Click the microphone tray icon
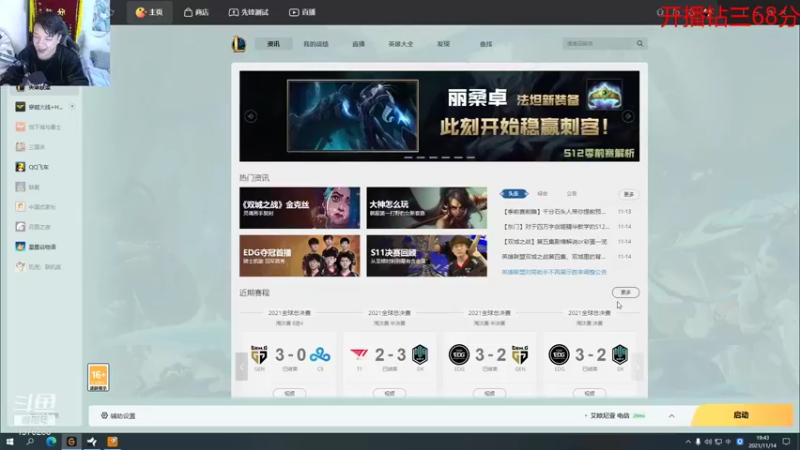Image resolution: width=800 pixels, height=450 pixels. click(x=698, y=442)
